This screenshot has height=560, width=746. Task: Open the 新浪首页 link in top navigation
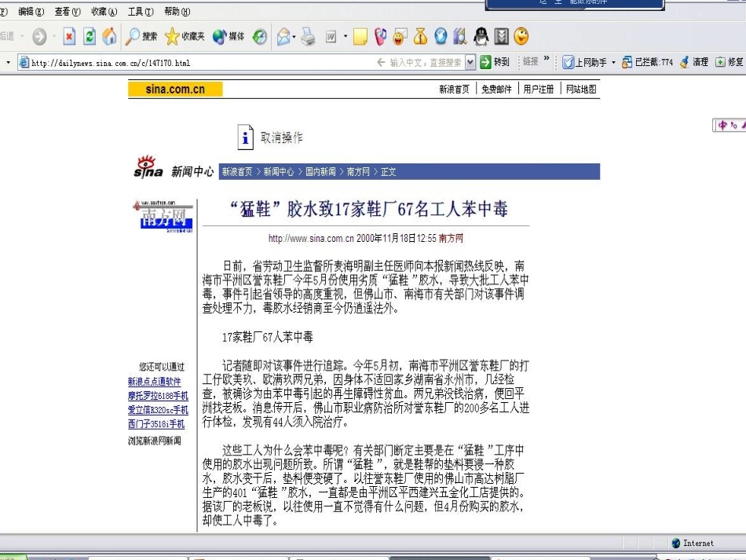pyautogui.click(x=454, y=89)
